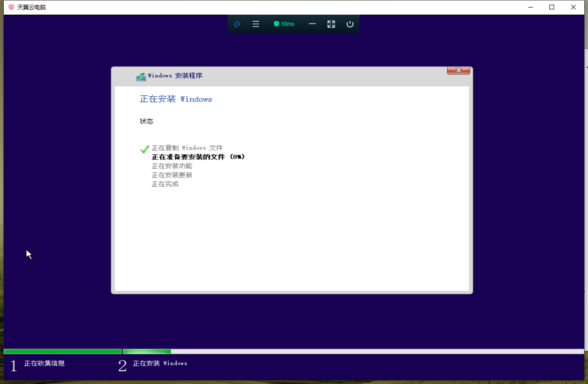The image size is (588, 384).
Task: Open the hamburger menu in floating toolbar
Action: 256,24
